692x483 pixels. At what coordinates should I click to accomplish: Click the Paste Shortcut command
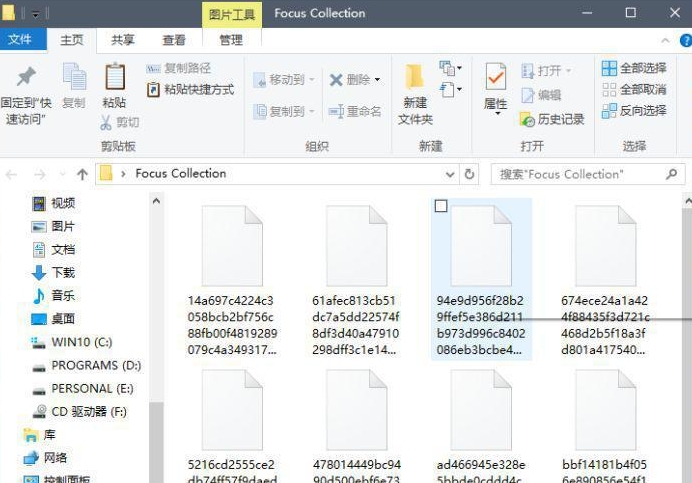click(x=190, y=90)
